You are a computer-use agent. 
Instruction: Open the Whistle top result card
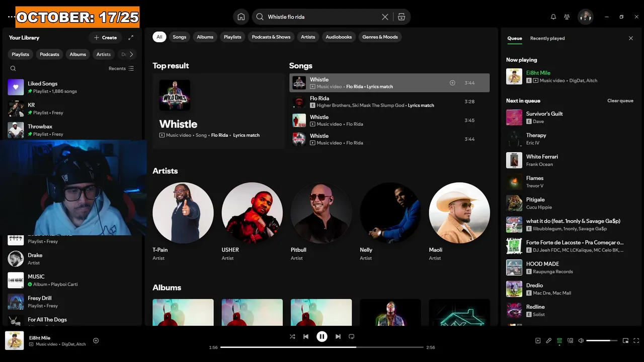click(x=218, y=111)
